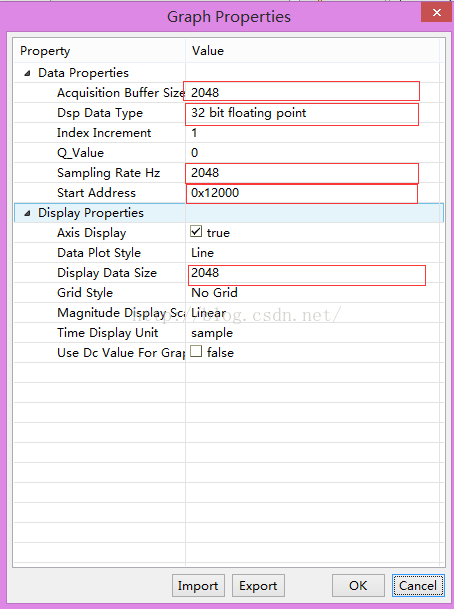Image resolution: width=454 pixels, height=609 pixels.
Task: Select the Index Increment property label
Action: 104,133
